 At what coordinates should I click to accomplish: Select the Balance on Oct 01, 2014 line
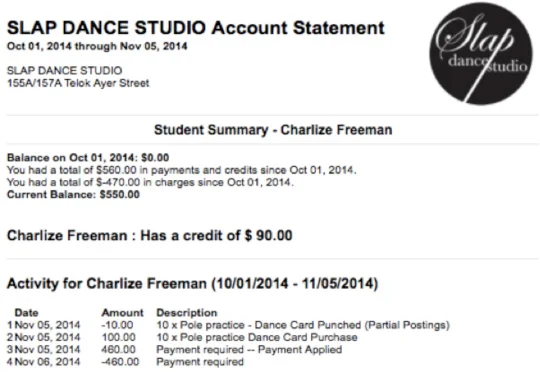coord(88,158)
